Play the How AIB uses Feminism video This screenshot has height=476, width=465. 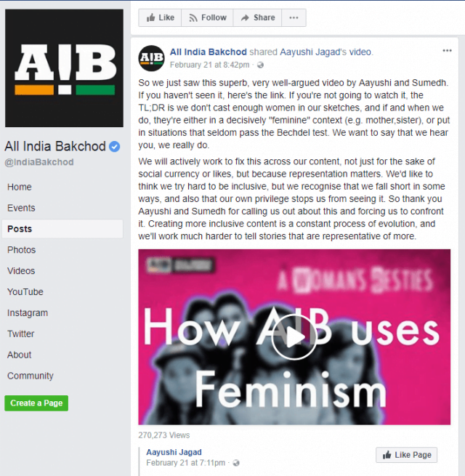pyautogui.click(x=294, y=337)
